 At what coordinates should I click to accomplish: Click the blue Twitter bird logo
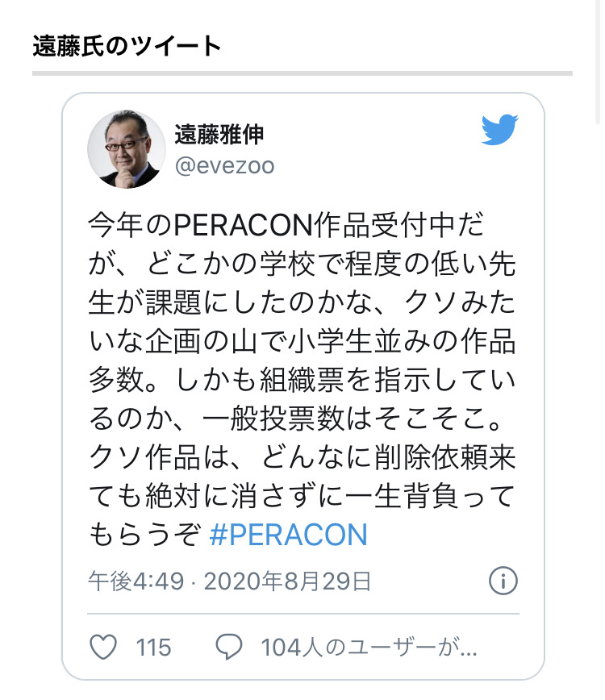click(499, 130)
